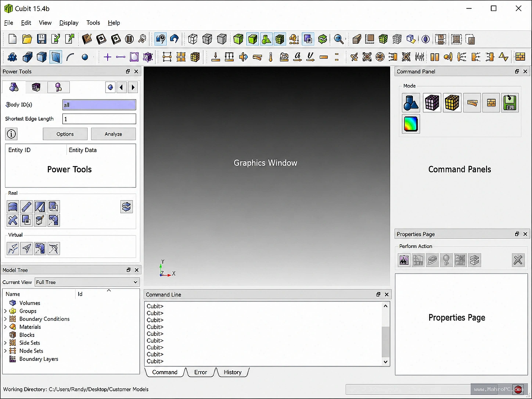Click the next arrow in Power Tools header

(133, 87)
